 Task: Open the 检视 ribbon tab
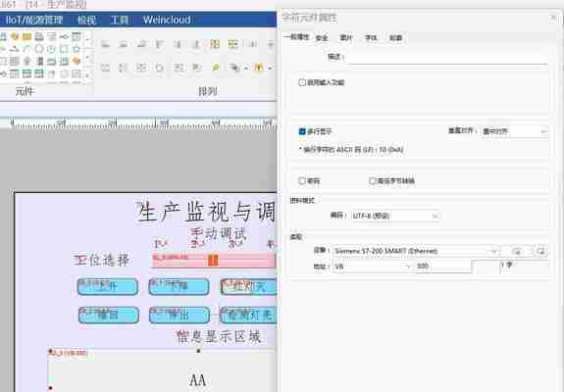pos(86,20)
